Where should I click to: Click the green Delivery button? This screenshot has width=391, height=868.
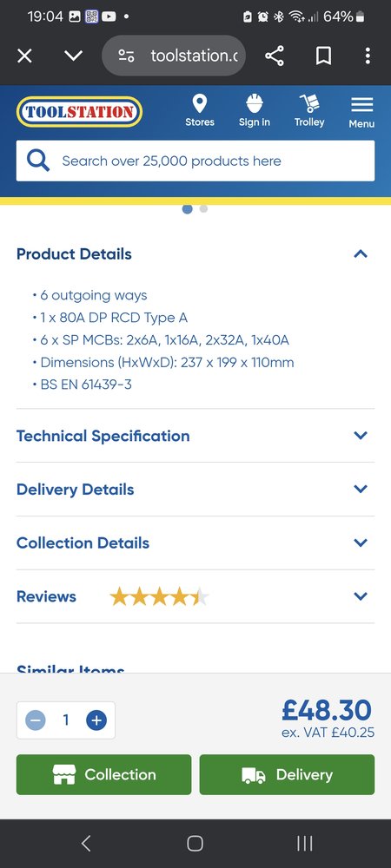tap(287, 774)
